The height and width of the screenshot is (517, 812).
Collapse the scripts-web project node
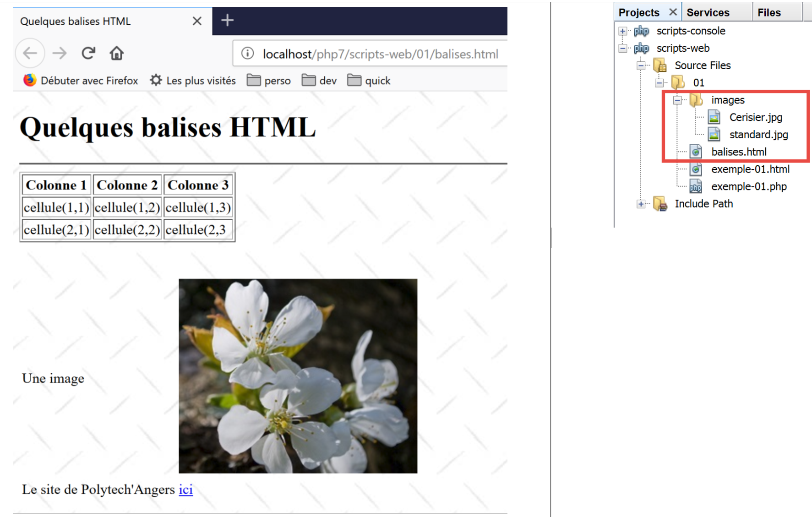pos(622,48)
